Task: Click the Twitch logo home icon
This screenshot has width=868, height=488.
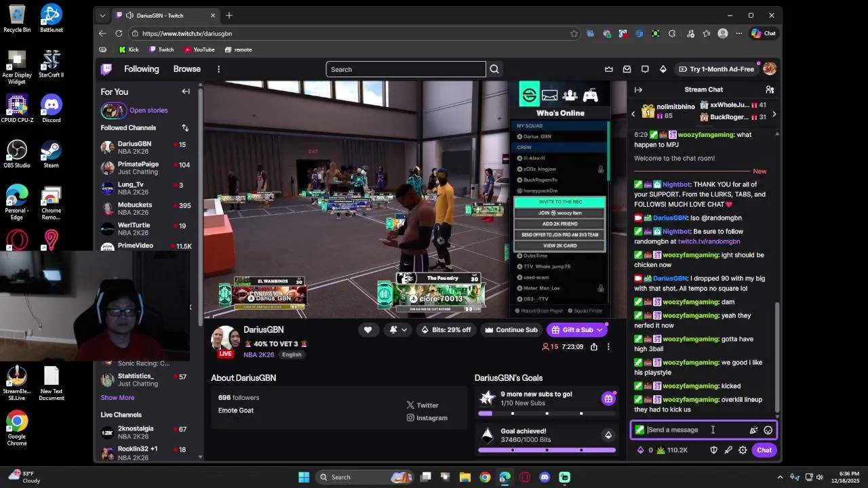Action: pos(106,69)
